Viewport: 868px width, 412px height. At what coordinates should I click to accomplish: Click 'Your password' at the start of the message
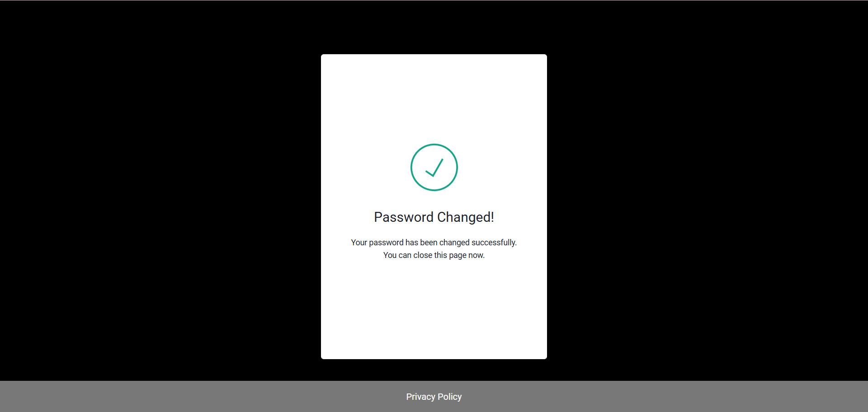click(x=377, y=243)
